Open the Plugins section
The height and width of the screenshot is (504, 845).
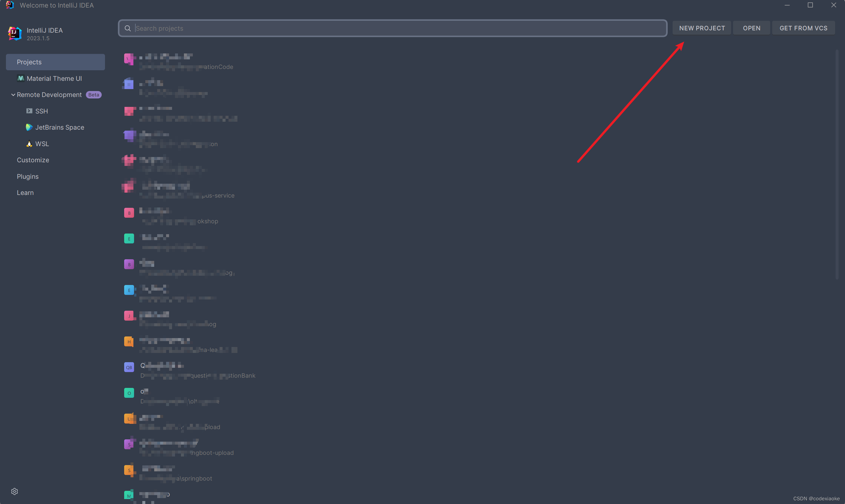coord(28,176)
